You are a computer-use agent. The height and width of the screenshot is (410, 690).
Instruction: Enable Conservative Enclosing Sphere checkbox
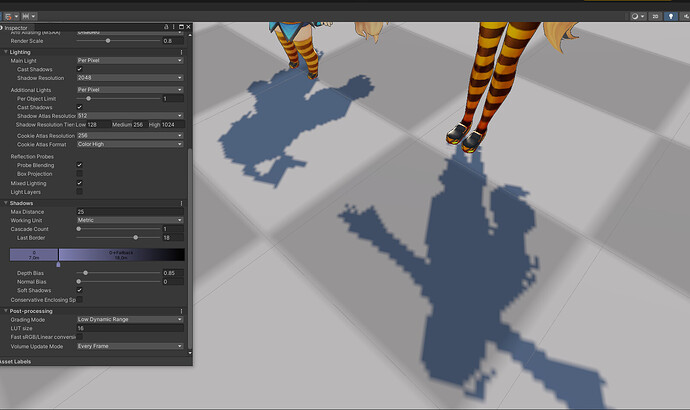[80, 300]
